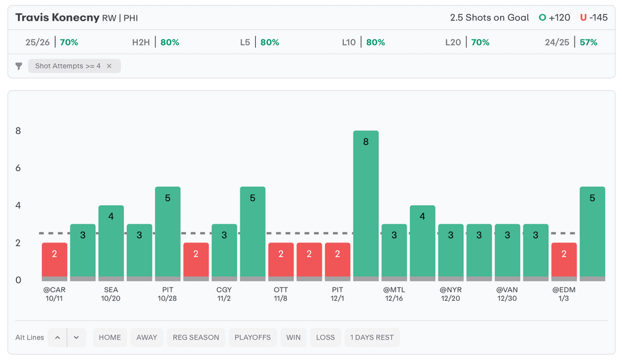The width and height of the screenshot is (622, 364).
Task: Choose the L20 70% split
Action: tap(467, 42)
